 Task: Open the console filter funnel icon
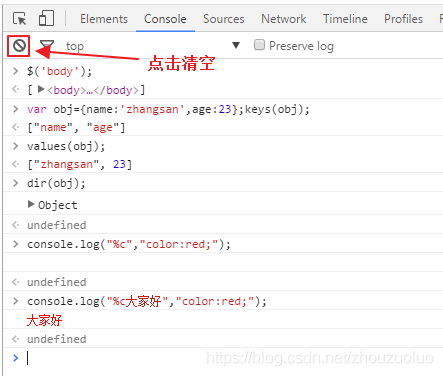click(x=47, y=46)
